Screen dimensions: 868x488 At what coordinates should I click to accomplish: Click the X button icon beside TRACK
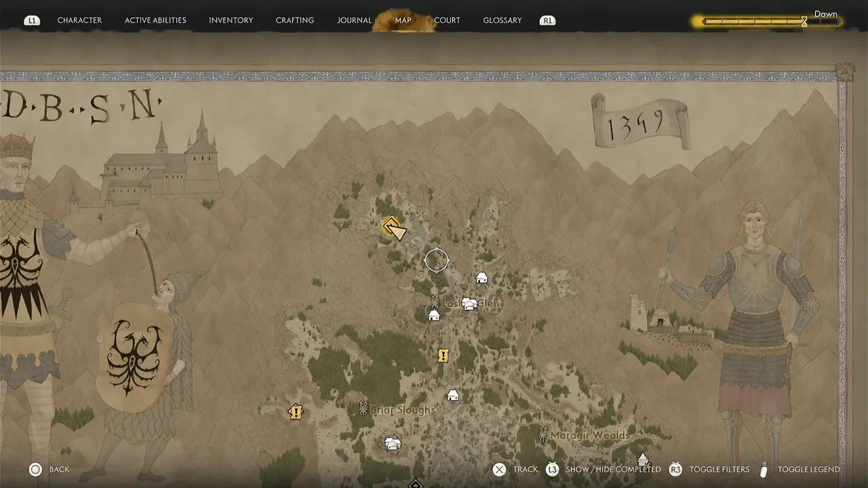(x=499, y=469)
